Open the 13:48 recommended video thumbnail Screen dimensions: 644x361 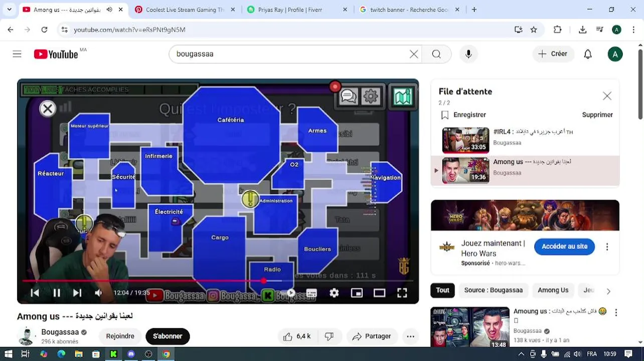tap(469, 327)
